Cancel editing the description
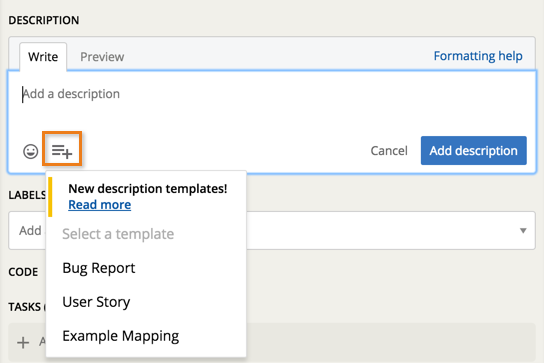 389,151
